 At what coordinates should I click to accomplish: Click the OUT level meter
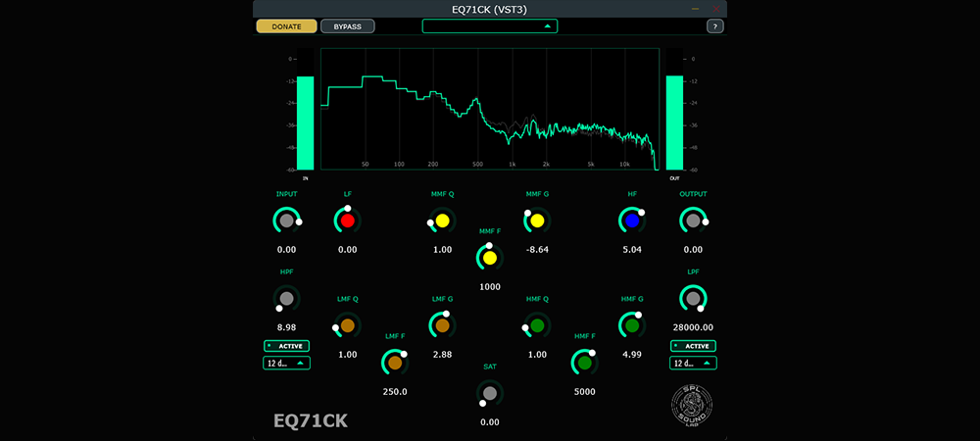(674, 110)
